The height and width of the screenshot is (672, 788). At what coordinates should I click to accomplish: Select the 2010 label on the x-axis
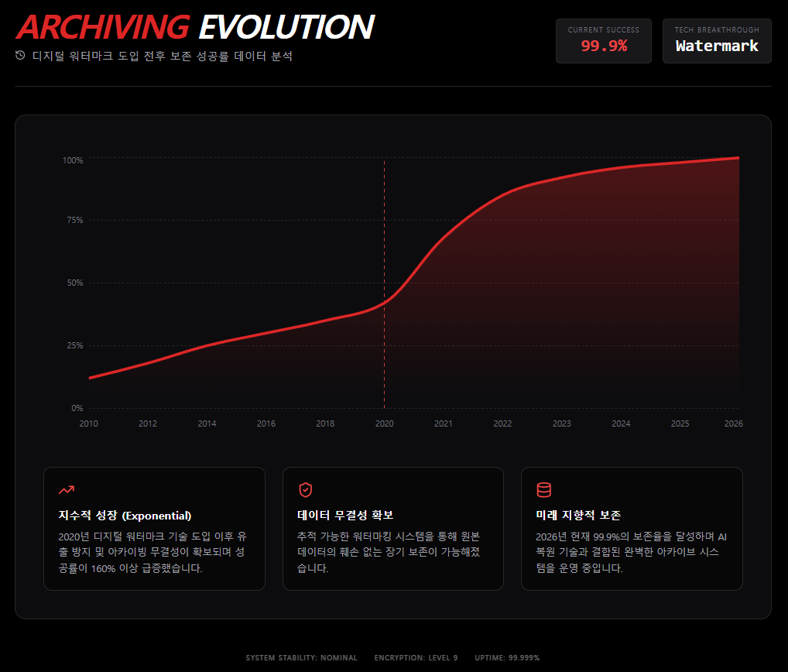point(88,423)
